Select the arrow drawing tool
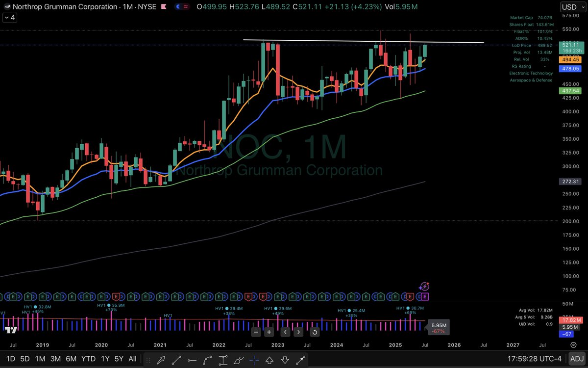 [x=161, y=359]
